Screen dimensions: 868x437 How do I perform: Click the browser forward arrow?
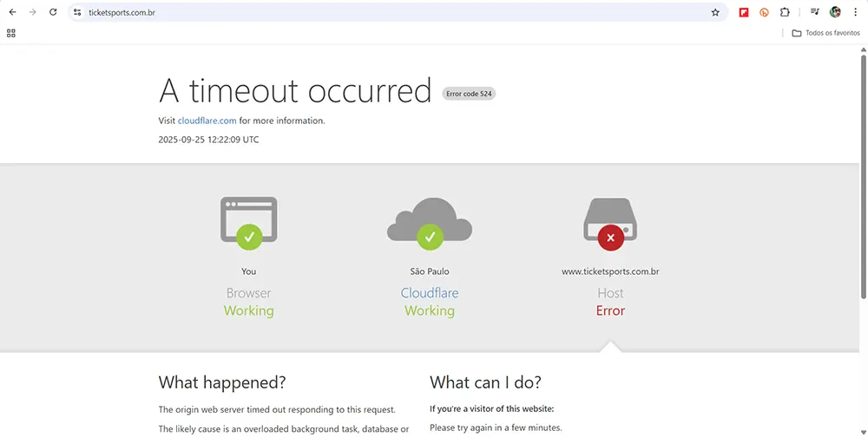point(33,12)
